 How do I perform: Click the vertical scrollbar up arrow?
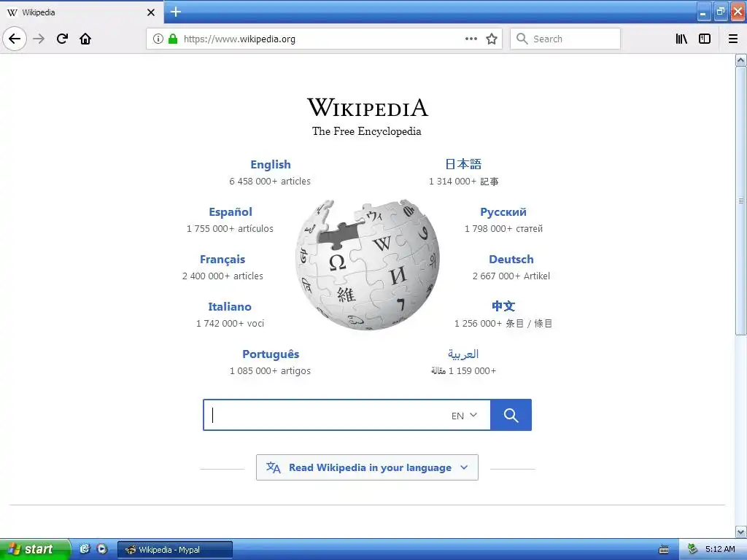[741, 60]
